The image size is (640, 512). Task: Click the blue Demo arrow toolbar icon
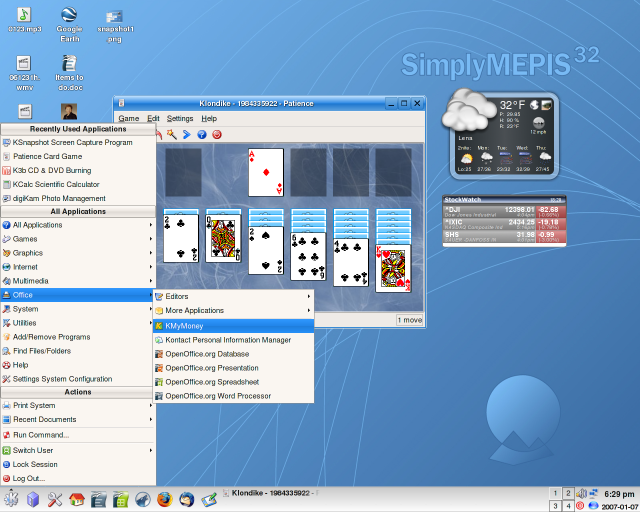(x=187, y=134)
